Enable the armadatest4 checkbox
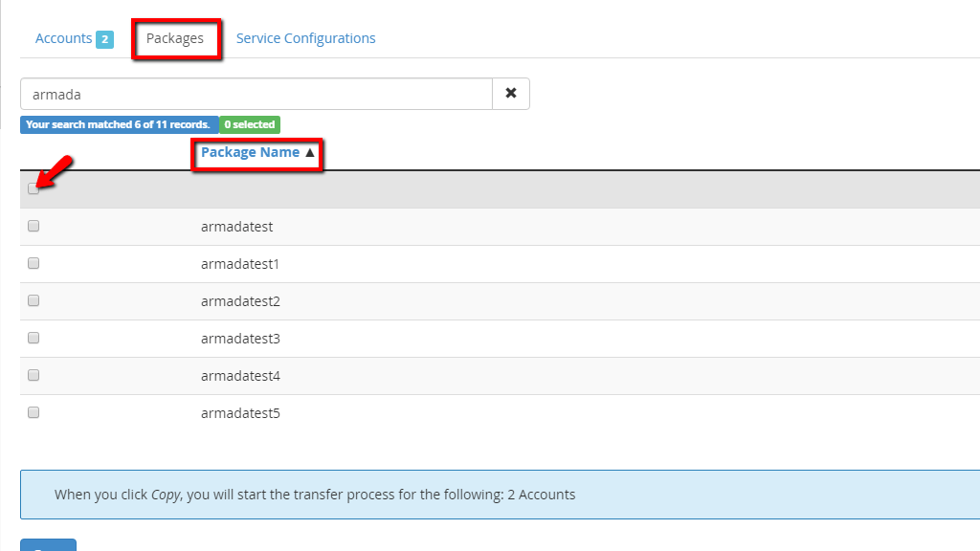Image resolution: width=980 pixels, height=551 pixels. pyautogui.click(x=33, y=375)
